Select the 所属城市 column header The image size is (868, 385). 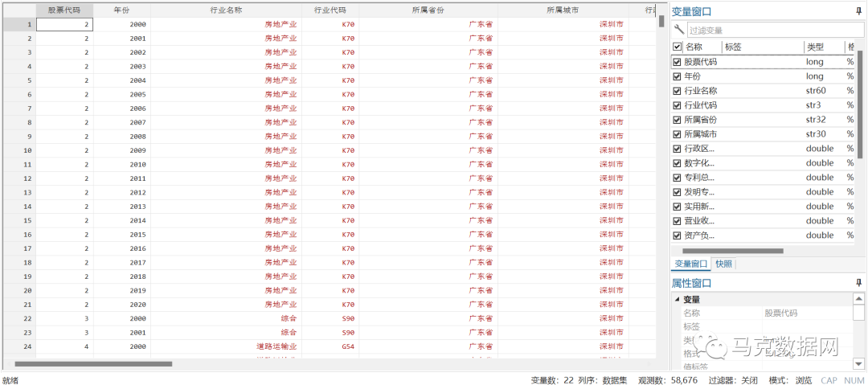pos(563,10)
